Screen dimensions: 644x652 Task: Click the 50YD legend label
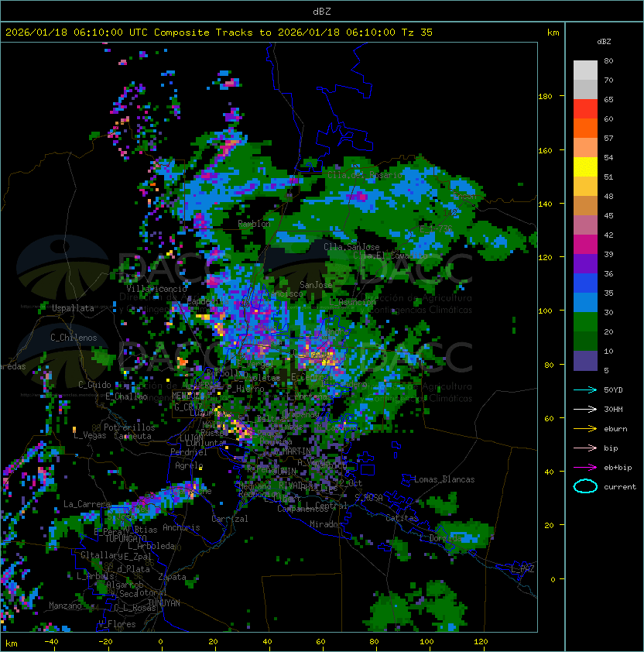pos(613,389)
